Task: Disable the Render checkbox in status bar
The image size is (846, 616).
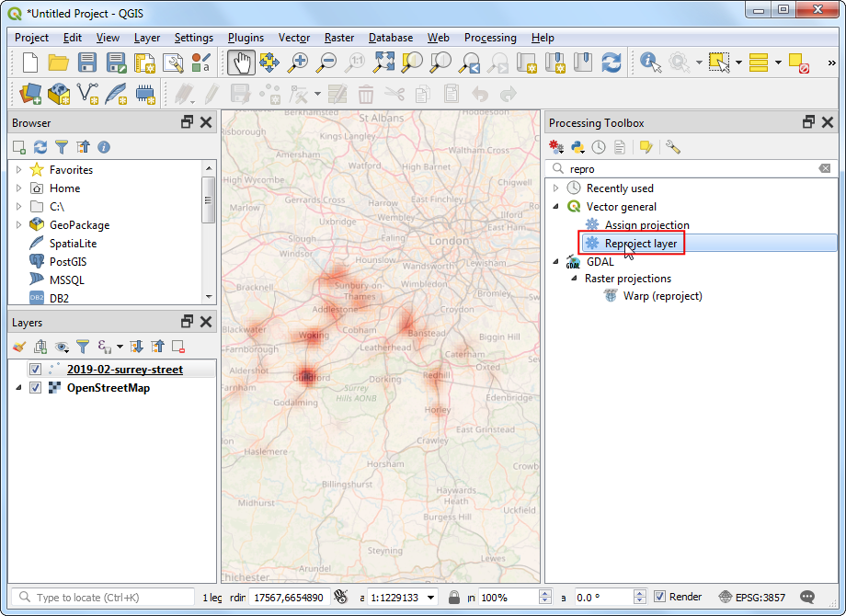Action: (659, 598)
